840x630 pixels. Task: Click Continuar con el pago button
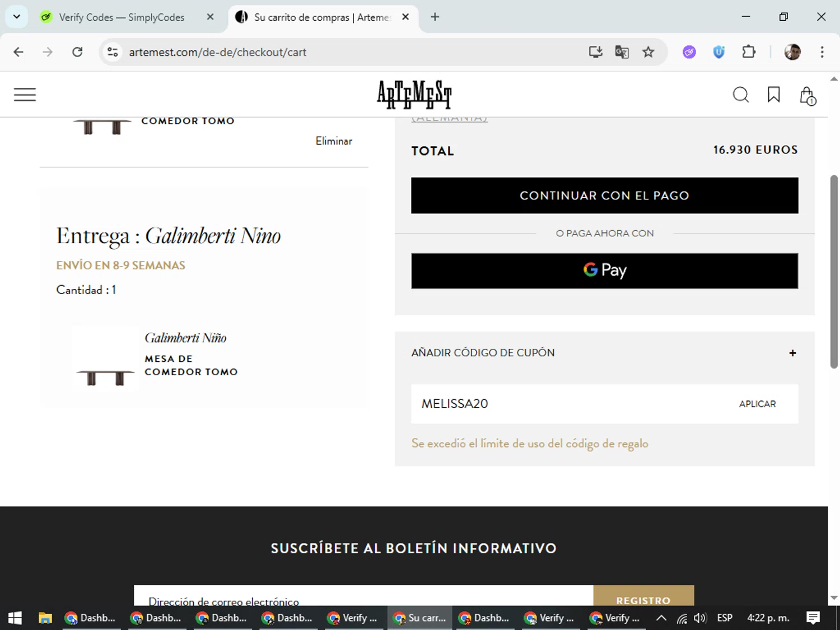pyautogui.click(x=605, y=195)
